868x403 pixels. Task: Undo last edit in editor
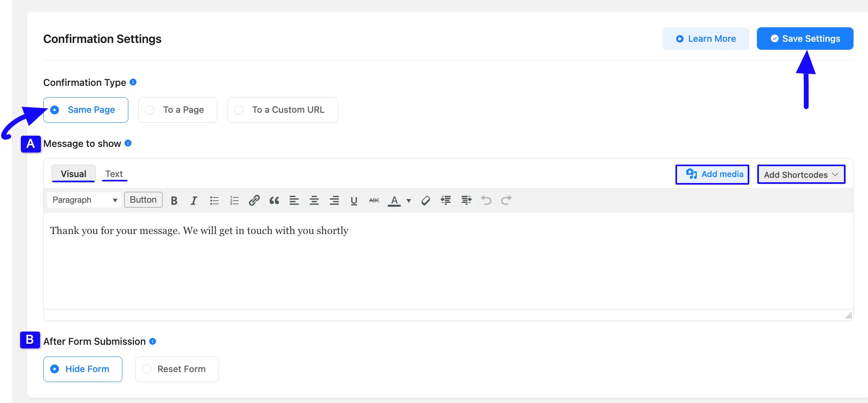486,200
